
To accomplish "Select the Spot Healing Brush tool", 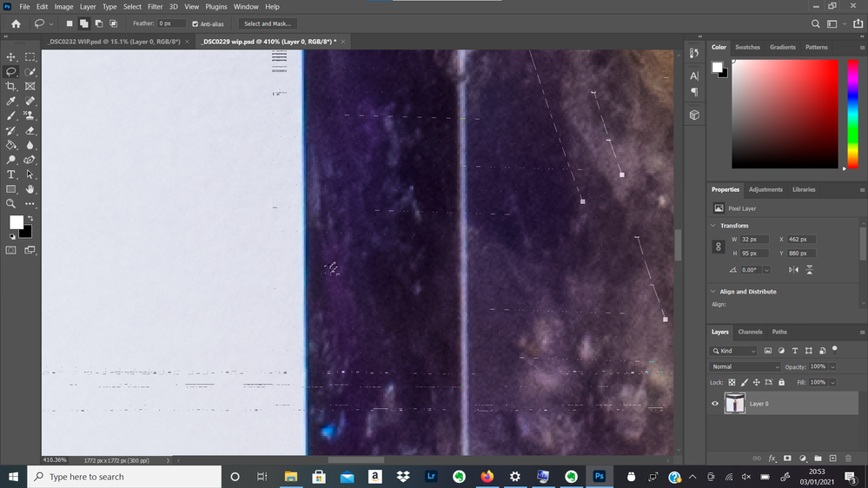I will tap(30, 101).
